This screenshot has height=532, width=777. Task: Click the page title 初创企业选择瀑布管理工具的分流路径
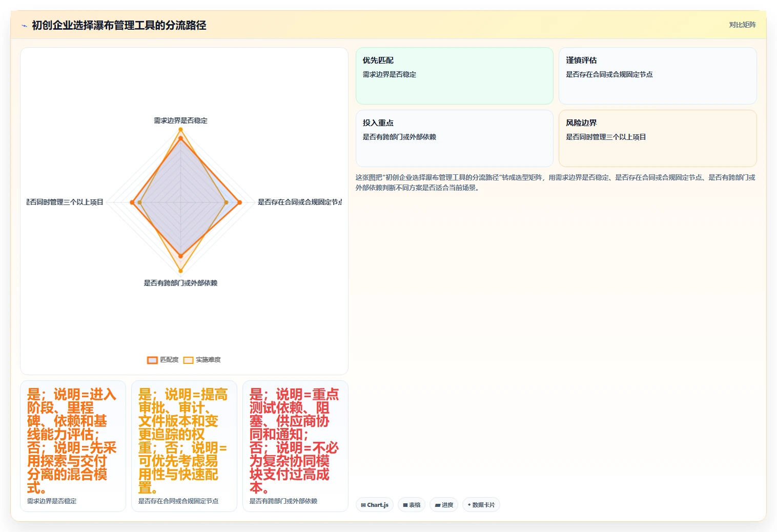click(x=119, y=25)
